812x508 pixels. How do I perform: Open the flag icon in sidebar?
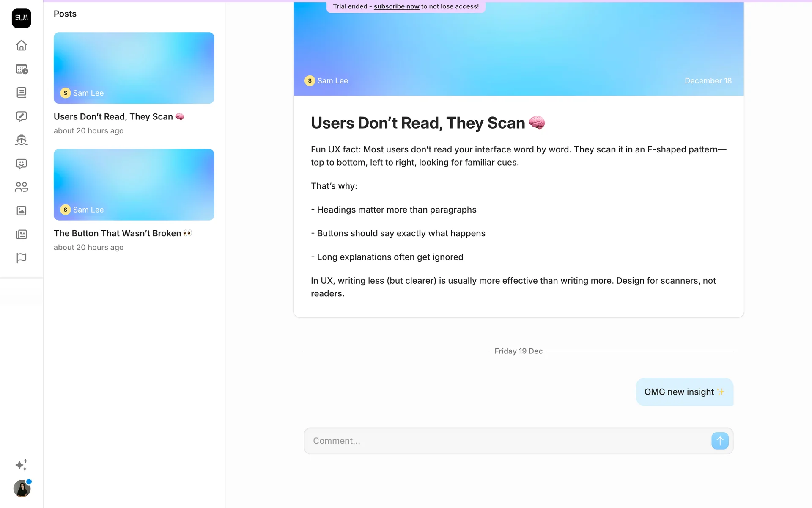point(21,258)
